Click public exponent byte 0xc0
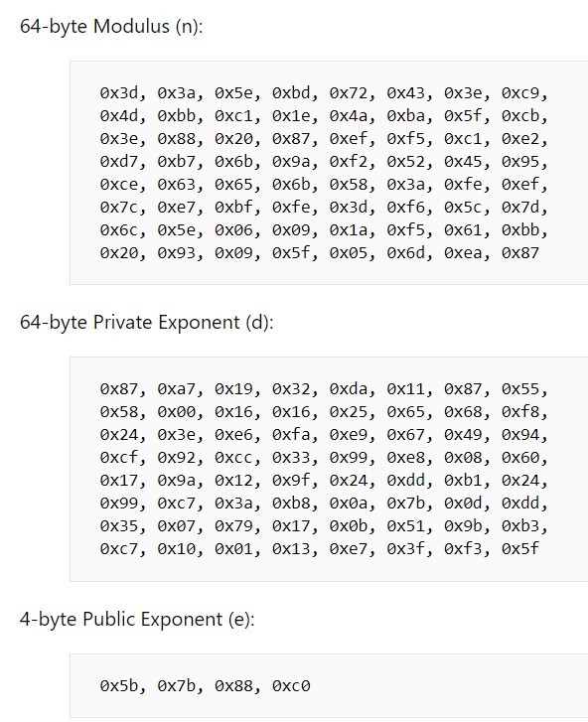Image resolution: width=588 pixels, height=722 pixels. point(291,686)
